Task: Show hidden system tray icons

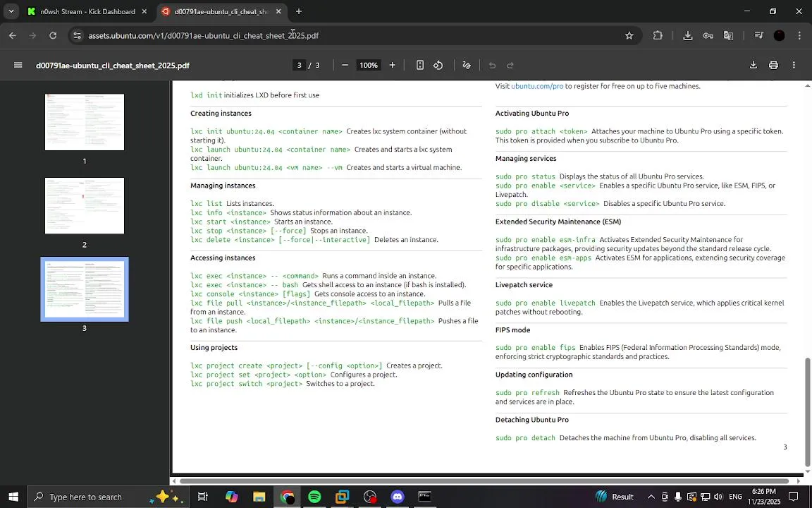Action: tap(651, 497)
